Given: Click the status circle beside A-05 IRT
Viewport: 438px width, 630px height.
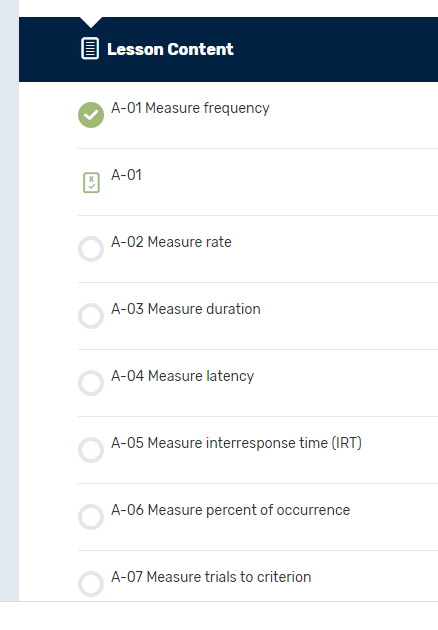Looking at the screenshot, I should pyautogui.click(x=91, y=450).
